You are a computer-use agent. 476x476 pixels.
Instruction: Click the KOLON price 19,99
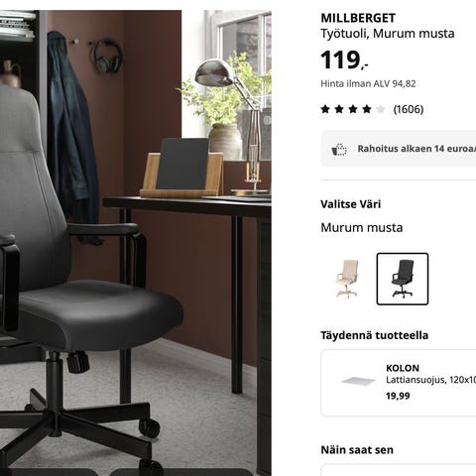pyautogui.click(x=398, y=396)
